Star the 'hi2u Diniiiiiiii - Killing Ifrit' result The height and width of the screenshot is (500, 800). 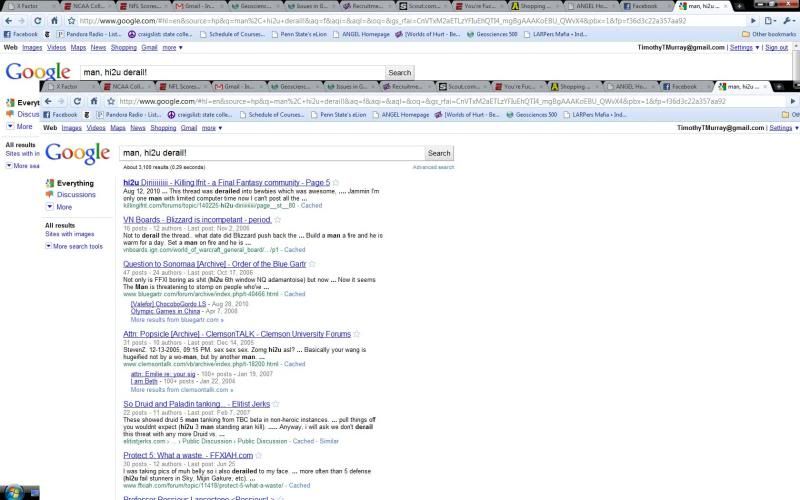tap(336, 183)
